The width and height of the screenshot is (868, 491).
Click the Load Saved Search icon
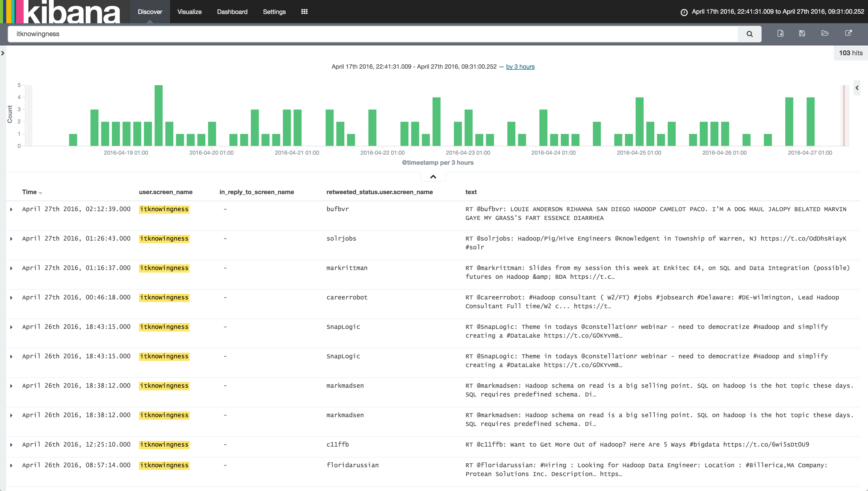click(825, 33)
